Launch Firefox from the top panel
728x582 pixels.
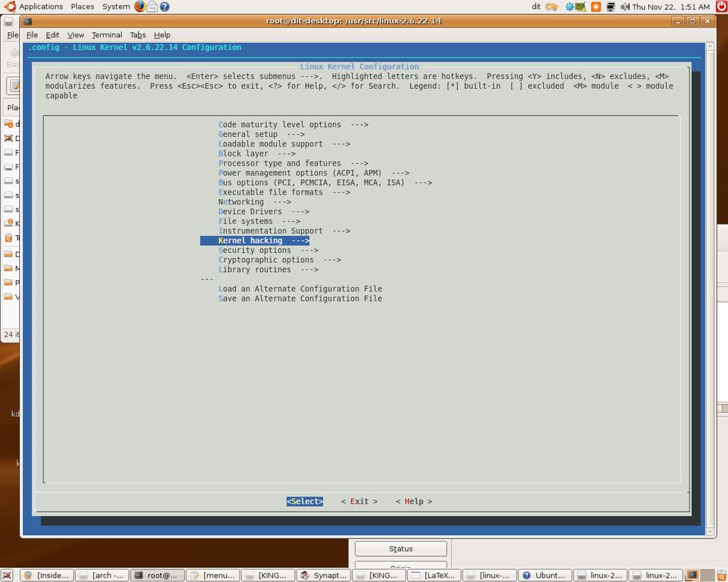click(140, 6)
